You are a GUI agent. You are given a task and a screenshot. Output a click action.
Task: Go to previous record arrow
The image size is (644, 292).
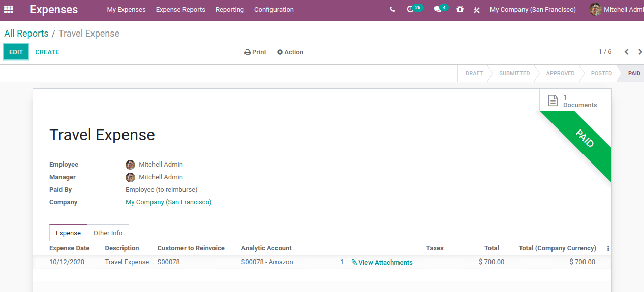(x=627, y=52)
